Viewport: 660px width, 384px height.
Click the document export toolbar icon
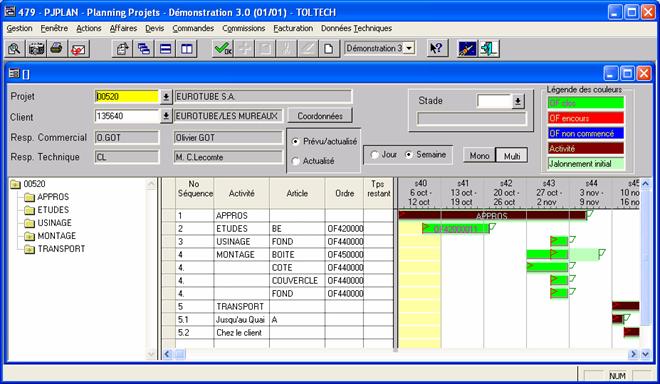tap(122, 49)
